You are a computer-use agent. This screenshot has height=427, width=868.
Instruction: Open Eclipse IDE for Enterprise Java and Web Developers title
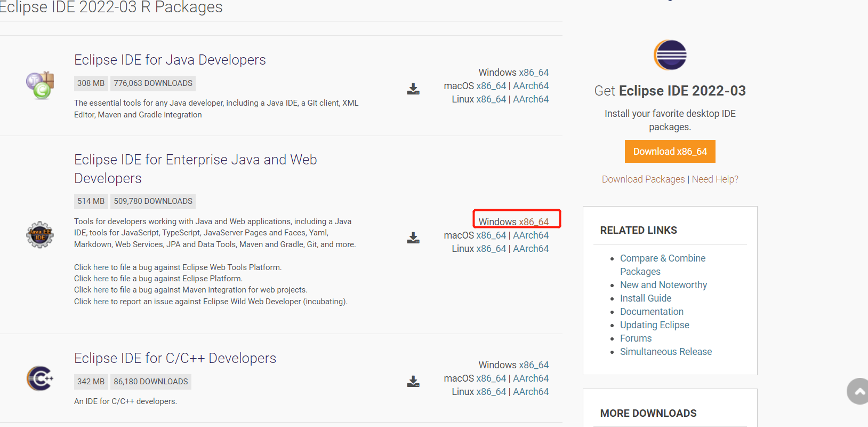coord(196,169)
